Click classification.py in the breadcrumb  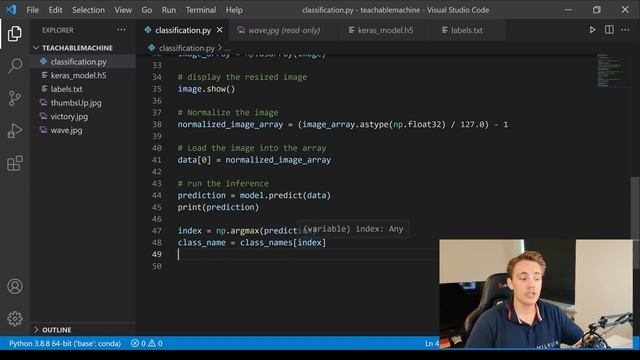click(187, 48)
